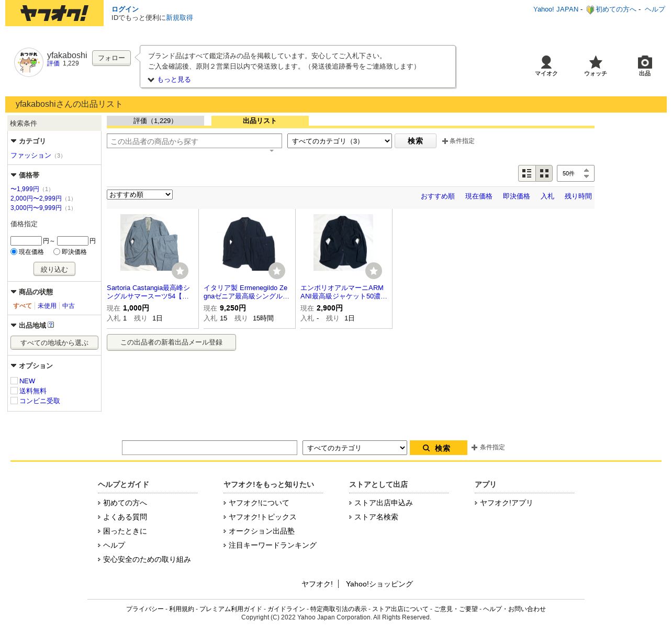Collapse the 価格帯 filter section
Viewport: 672px width, 632px height.
click(25, 175)
